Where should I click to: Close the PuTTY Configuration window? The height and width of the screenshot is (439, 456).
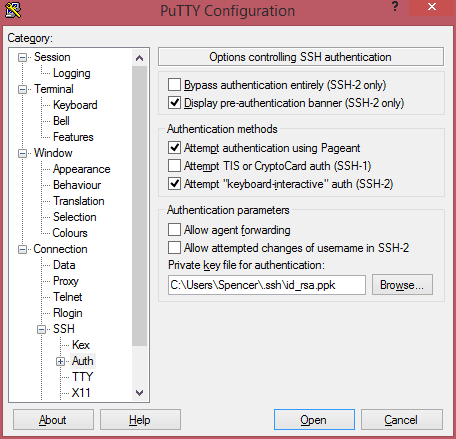(432, 7)
